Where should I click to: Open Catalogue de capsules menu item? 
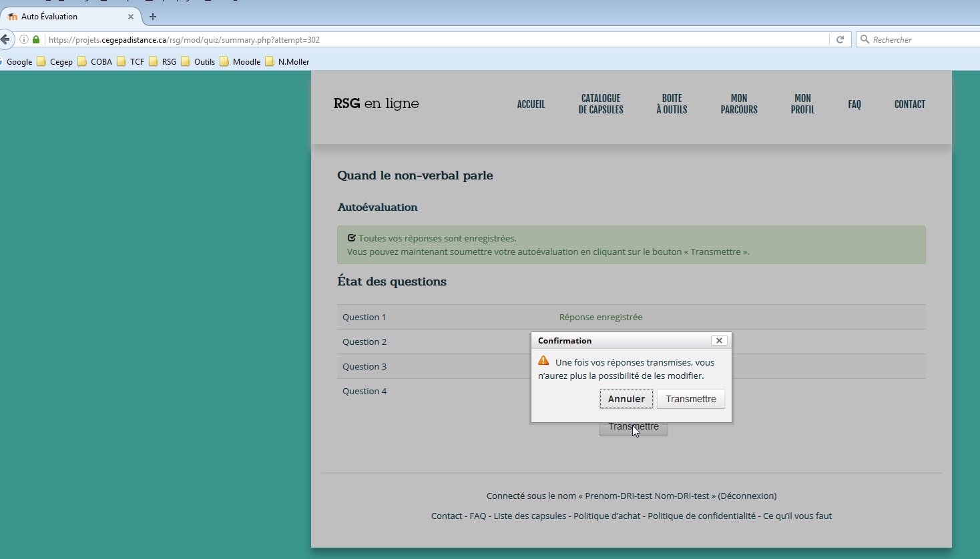coord(601,104)
